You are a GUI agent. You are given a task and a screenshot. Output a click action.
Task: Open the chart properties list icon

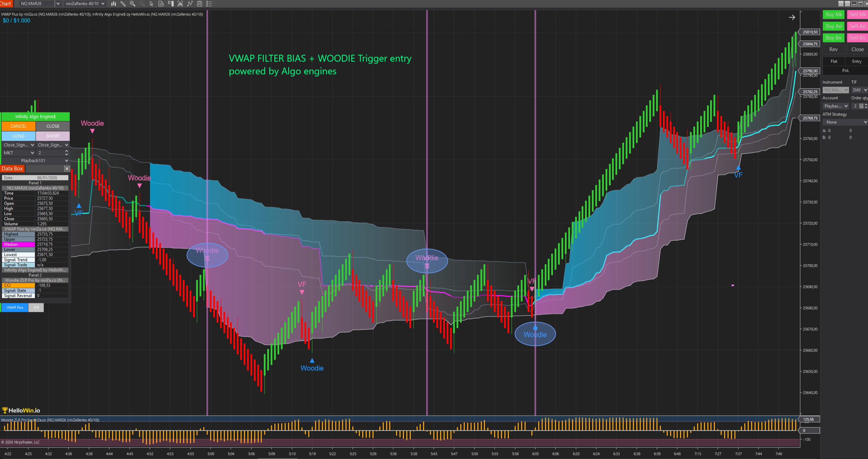[x=209, y=4]
